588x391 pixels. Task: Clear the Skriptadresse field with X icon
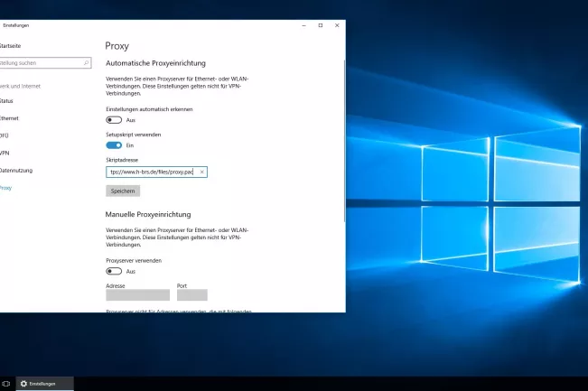point(201,172)
